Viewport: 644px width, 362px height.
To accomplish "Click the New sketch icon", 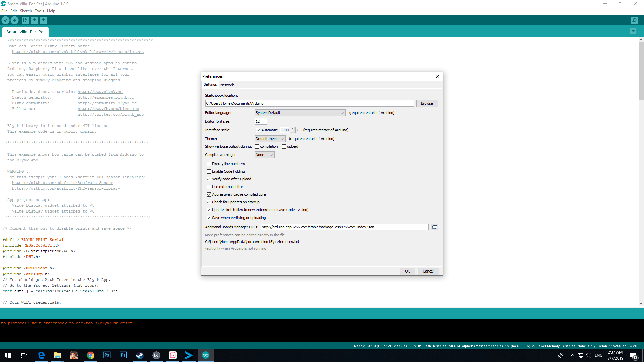I will [x=25, y=20].
